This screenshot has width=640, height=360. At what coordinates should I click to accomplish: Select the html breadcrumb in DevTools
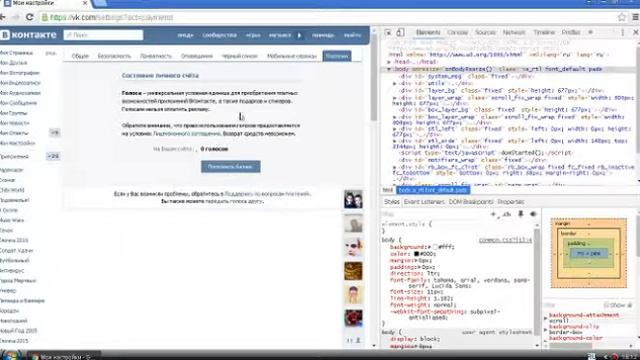(388, 190)
